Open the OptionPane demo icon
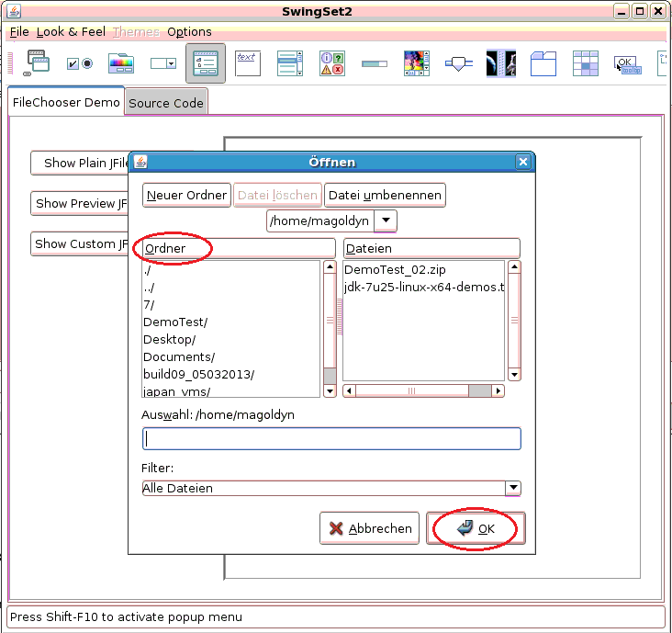 (332, 63)
